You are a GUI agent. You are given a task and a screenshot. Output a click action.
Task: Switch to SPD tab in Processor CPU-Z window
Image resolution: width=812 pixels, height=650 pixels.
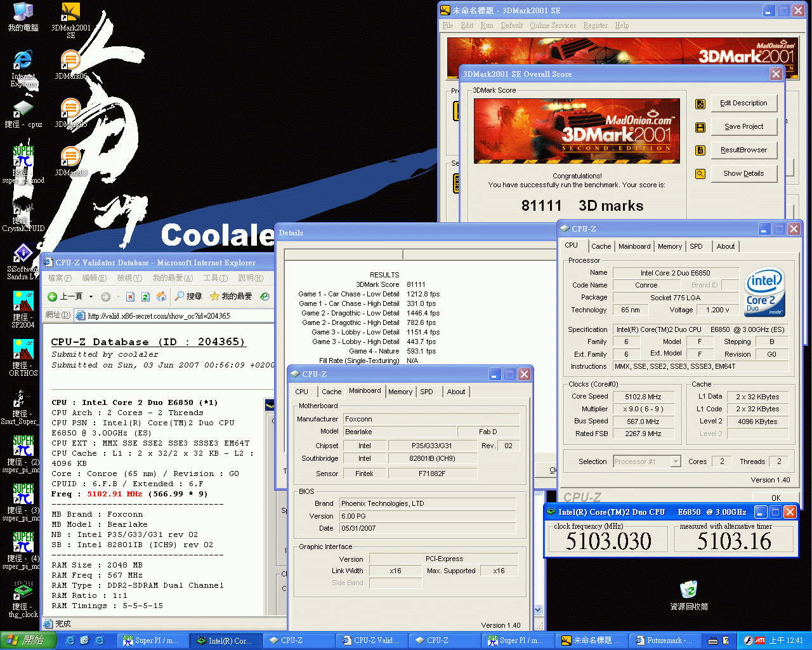tap(696, 246)
